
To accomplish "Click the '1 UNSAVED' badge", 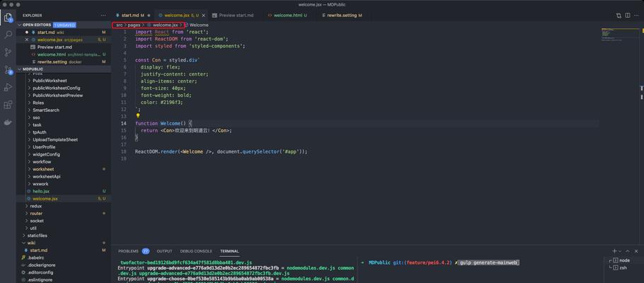I will [64, 25].
